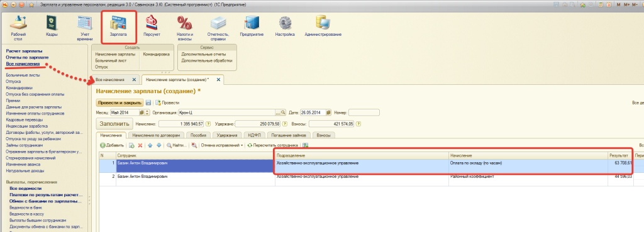Open the Отчетность, справки section
644x232 pixels.
tap(218, 28)
